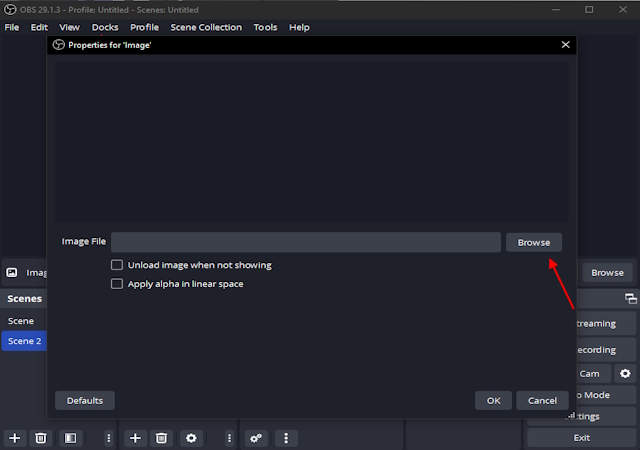The image size is (640, 450).
Task: Open the Virtual Cam settings gear
Action: pyautogui.click(x=625, y=373)
